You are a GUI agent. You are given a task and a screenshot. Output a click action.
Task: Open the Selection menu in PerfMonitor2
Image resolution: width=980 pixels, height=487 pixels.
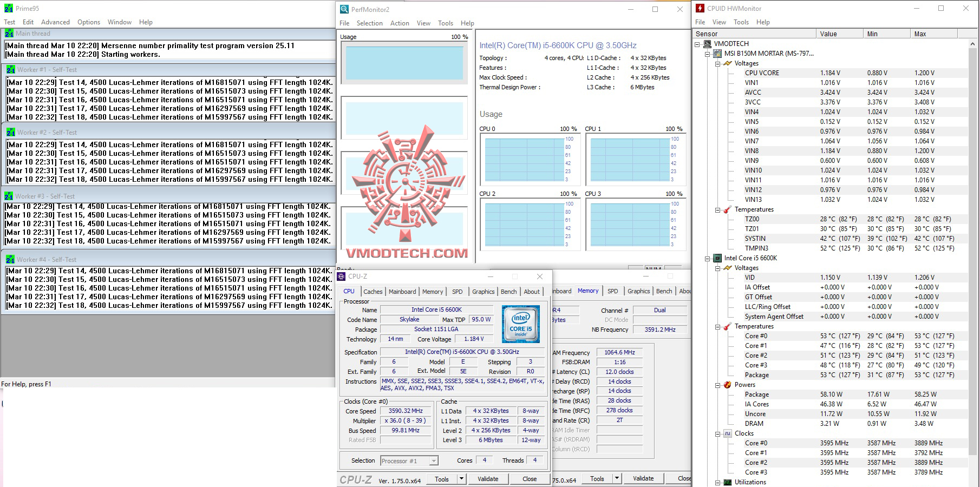[x=370, y=23]
